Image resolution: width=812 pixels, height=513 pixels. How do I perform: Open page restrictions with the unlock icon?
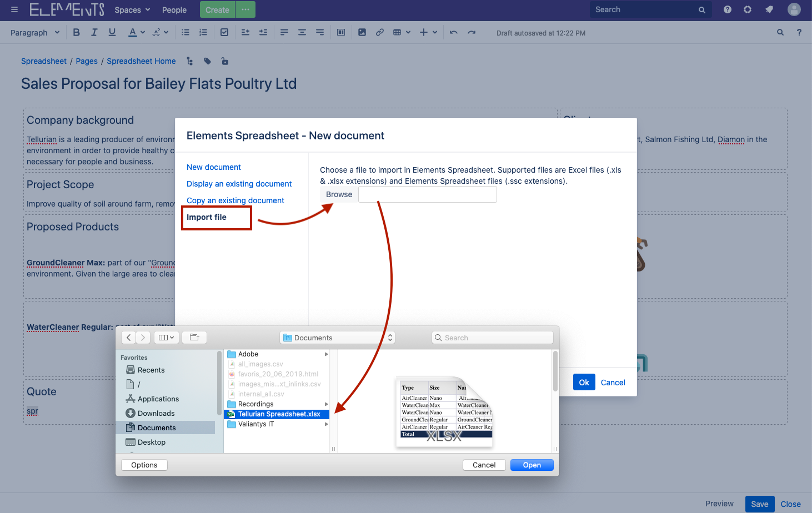(224, 61)
